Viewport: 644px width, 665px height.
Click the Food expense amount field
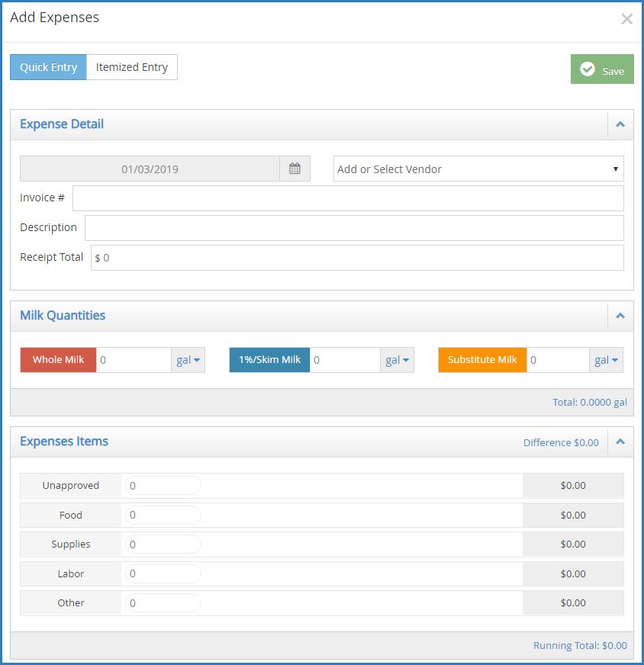163,515
